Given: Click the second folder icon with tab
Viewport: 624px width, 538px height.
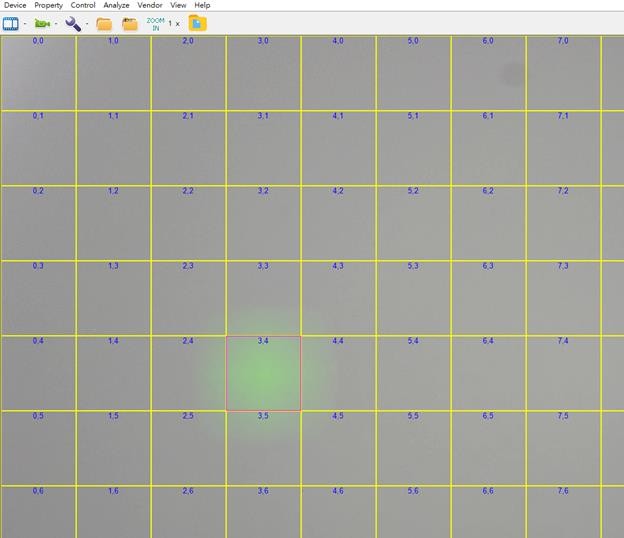Looking at the screenshot, I should (129, 23).
